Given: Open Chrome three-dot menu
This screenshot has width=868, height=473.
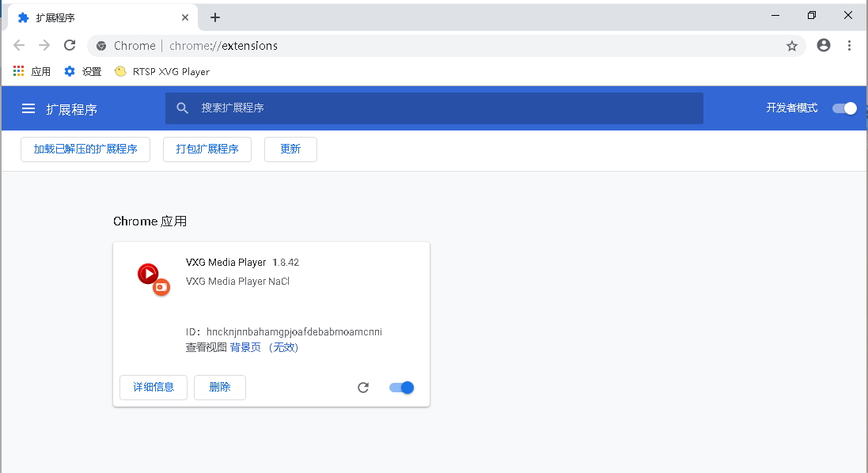Looking at the screenshot, I should (849, 45).
